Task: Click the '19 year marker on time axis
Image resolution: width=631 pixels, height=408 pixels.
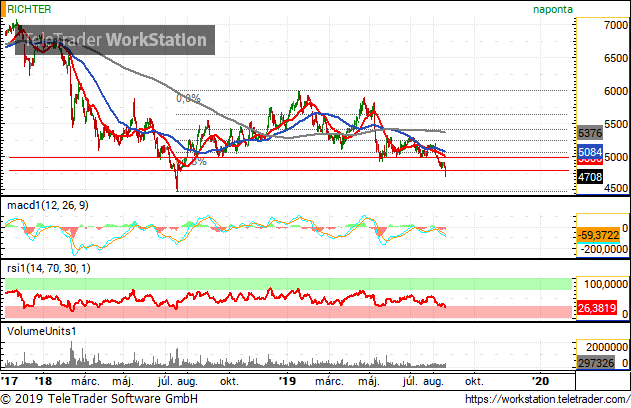Action: [x=287, y=381]
